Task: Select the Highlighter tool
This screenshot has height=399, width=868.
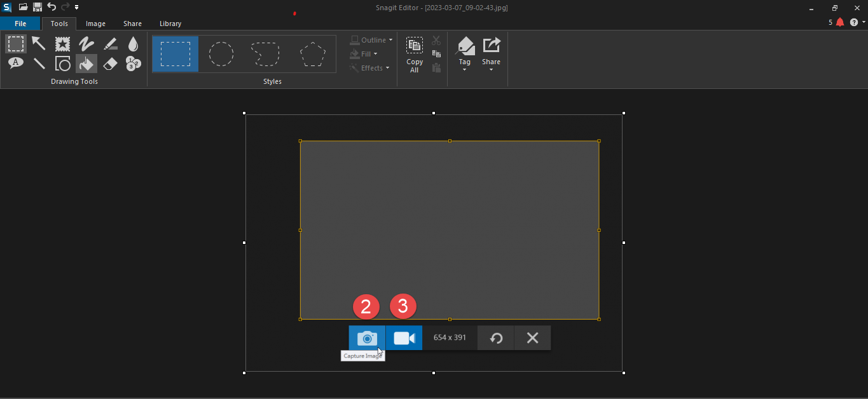Action: pyautogui.click(x=110, y=43)
